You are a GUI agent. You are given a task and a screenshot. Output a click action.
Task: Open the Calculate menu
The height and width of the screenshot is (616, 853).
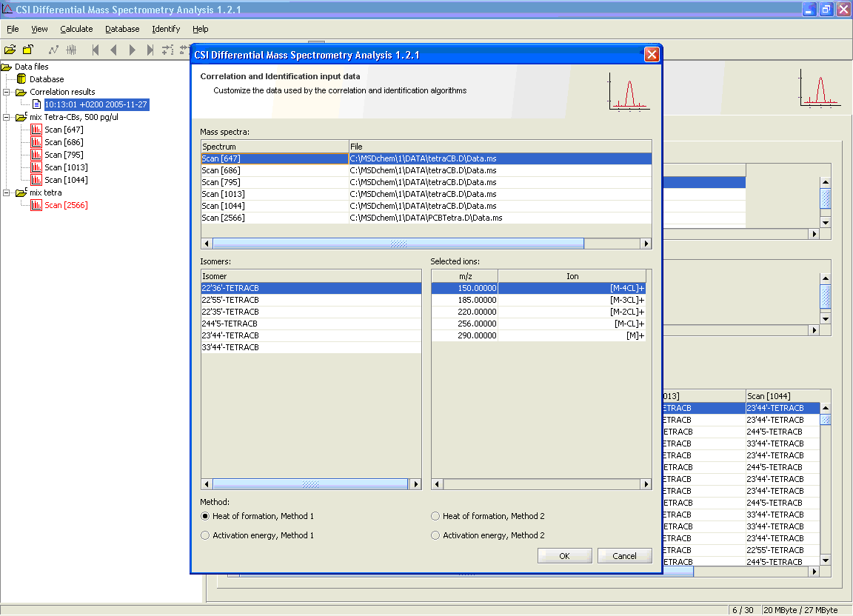point(76,29)
